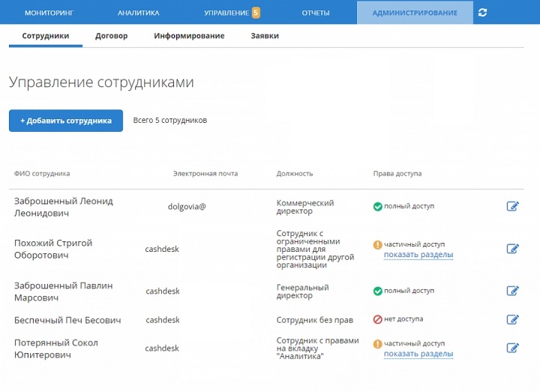Click the position Коммерческий директор
Image resolution: width=540 pixels, height=392 pixels.
coord(305,207)
